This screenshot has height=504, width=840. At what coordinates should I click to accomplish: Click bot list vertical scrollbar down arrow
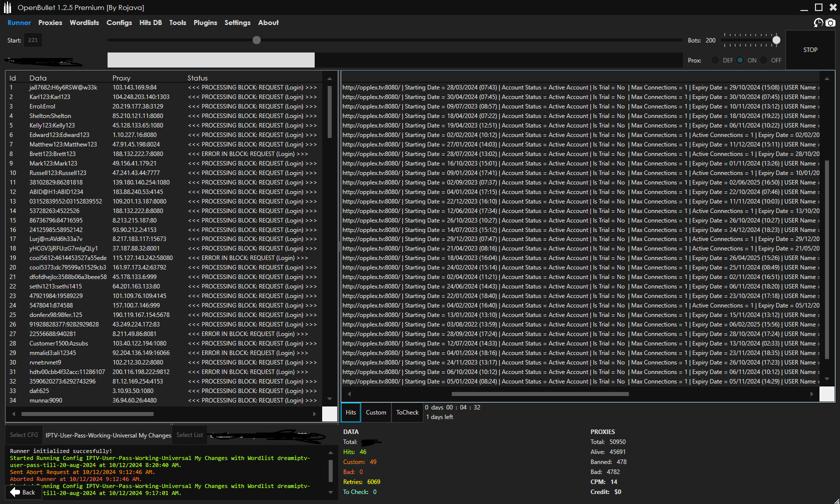[x=329, y=399]
